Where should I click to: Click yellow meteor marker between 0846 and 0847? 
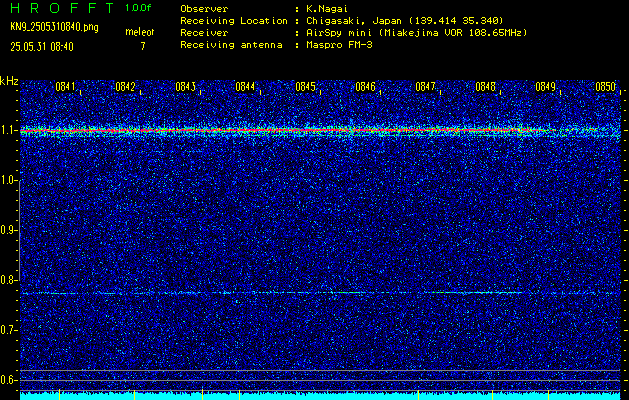coord(418,394)
